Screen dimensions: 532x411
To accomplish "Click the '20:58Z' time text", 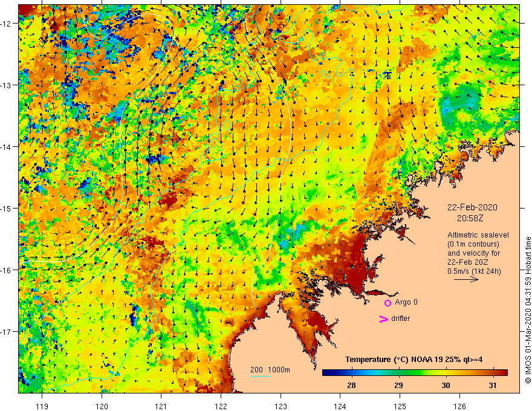I will pos(470,218).
